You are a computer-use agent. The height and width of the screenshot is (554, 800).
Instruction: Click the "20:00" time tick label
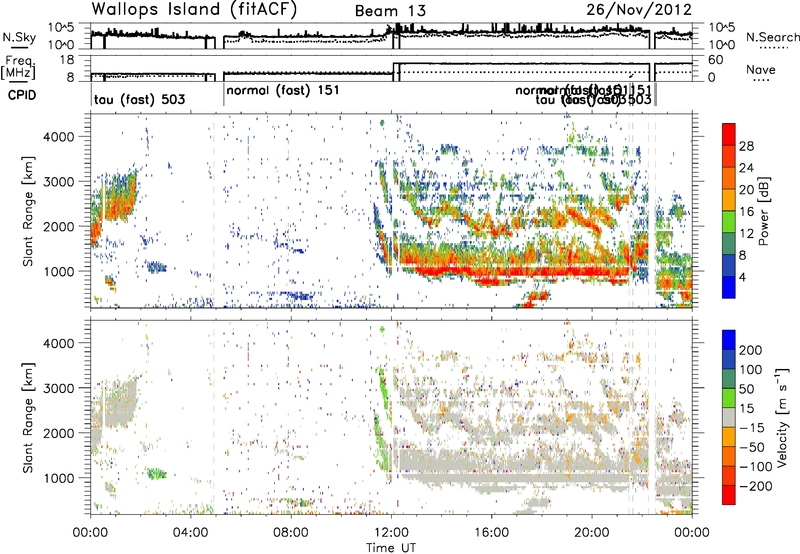[592, 533]
